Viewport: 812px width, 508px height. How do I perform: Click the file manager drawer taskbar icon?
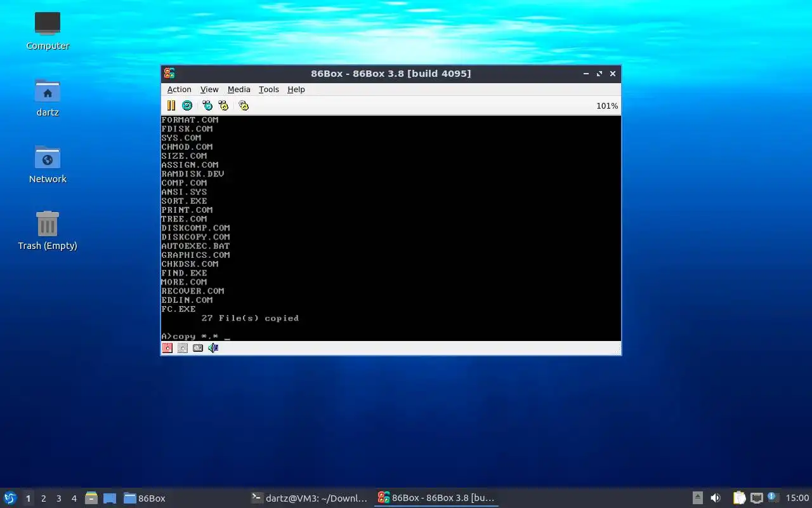click(x=91, y=498)
